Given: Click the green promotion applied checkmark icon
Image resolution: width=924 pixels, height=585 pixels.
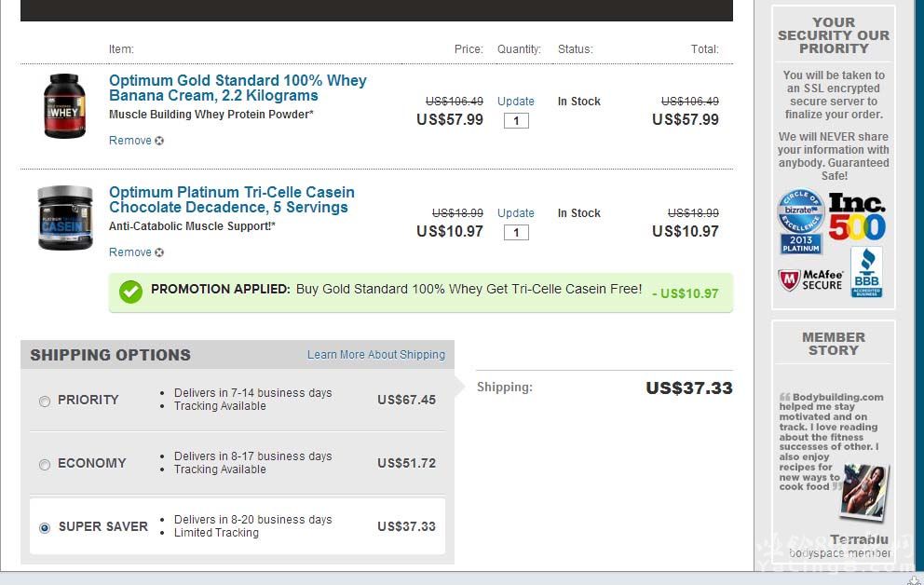Looking at the screenshot, I should tap(130, 292).
